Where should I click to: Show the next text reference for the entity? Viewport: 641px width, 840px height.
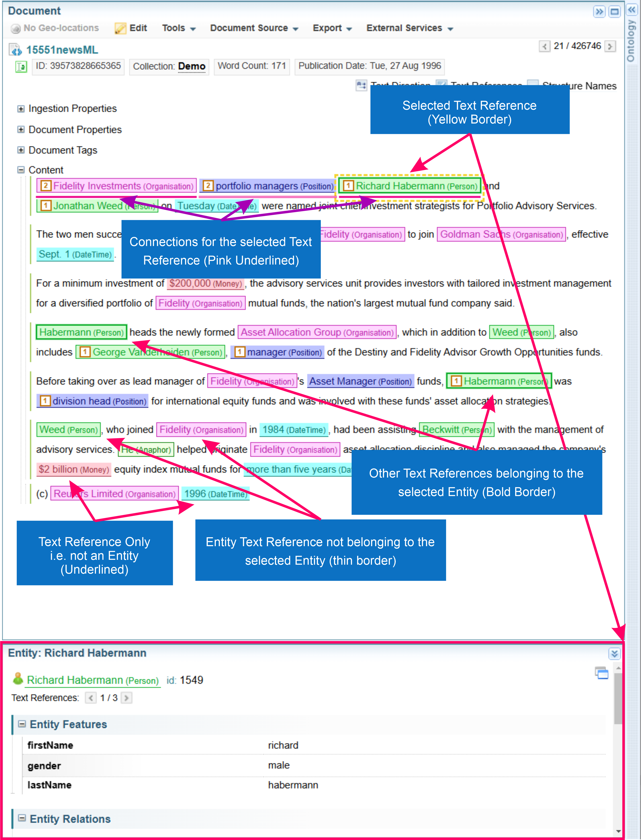[x=127, y=698]
